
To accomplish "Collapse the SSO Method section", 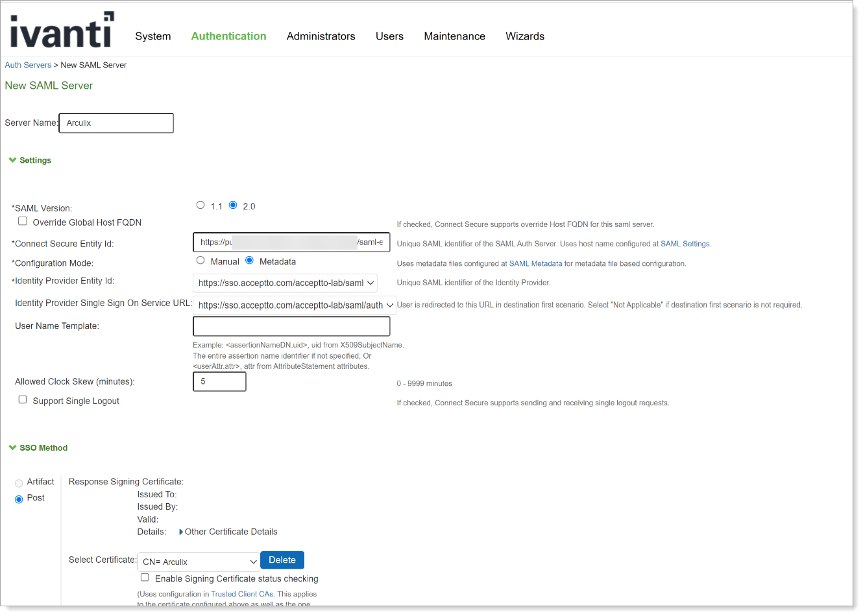I will point(38,448).
